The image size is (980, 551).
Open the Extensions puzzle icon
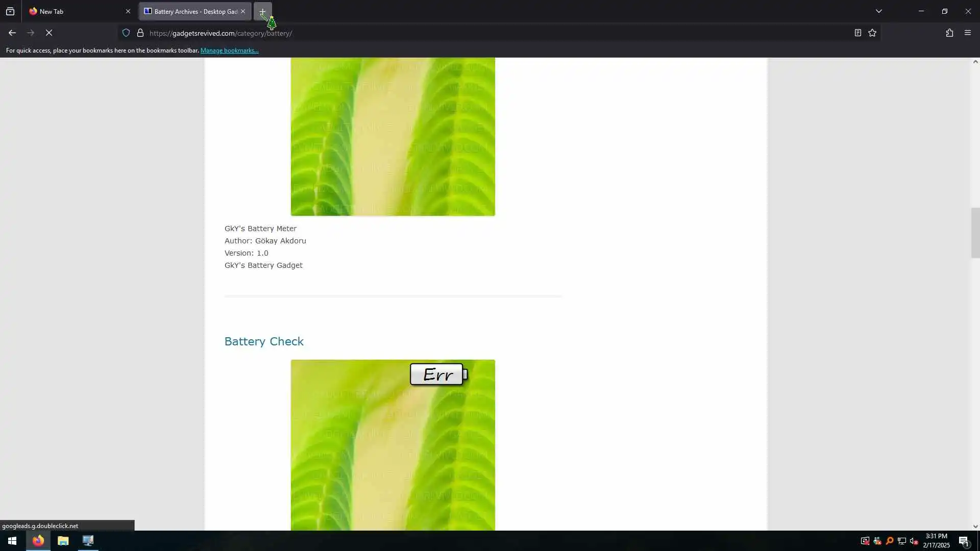(949, 33)
